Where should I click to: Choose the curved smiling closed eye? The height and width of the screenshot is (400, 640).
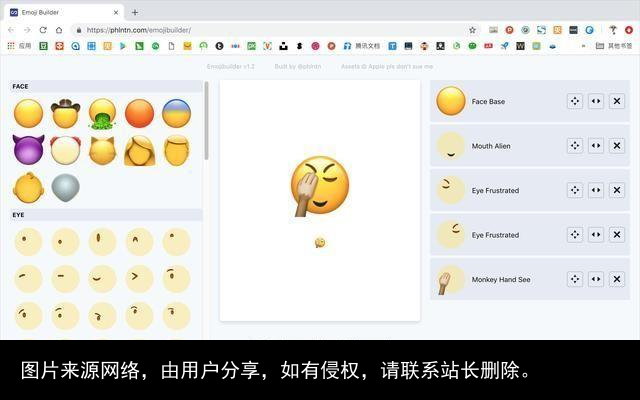tap(102, 279)
